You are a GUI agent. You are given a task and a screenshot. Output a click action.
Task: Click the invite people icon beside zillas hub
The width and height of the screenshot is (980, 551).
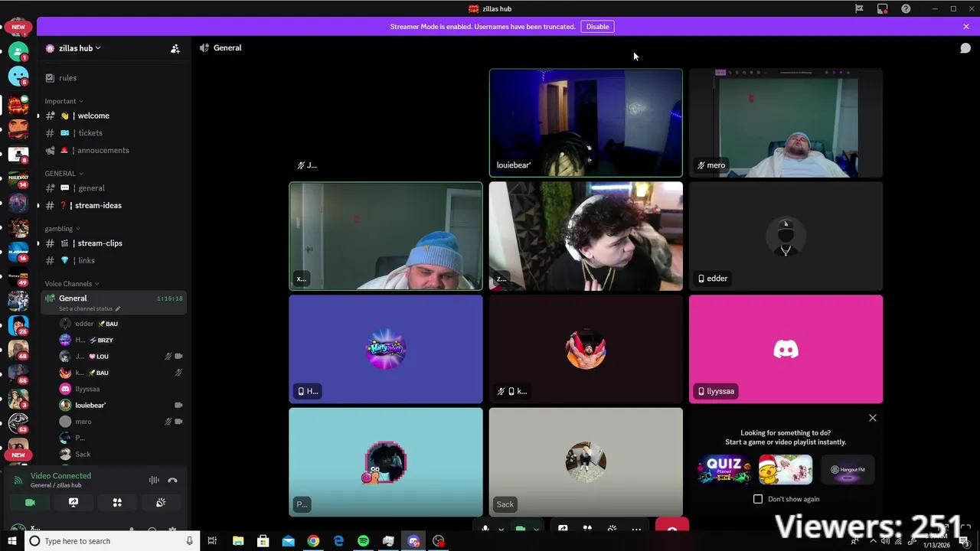tap(175, 48)
